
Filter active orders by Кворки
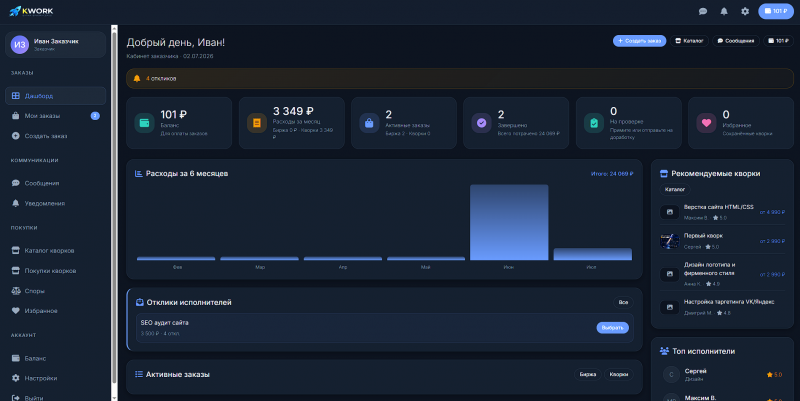click(618, 374)
